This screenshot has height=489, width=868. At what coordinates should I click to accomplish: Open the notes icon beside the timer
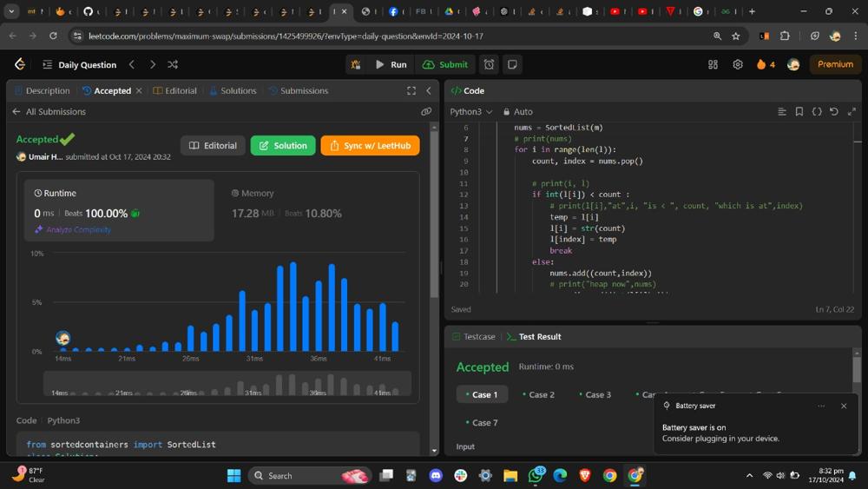pyautogui.click(x=512, y=64)
